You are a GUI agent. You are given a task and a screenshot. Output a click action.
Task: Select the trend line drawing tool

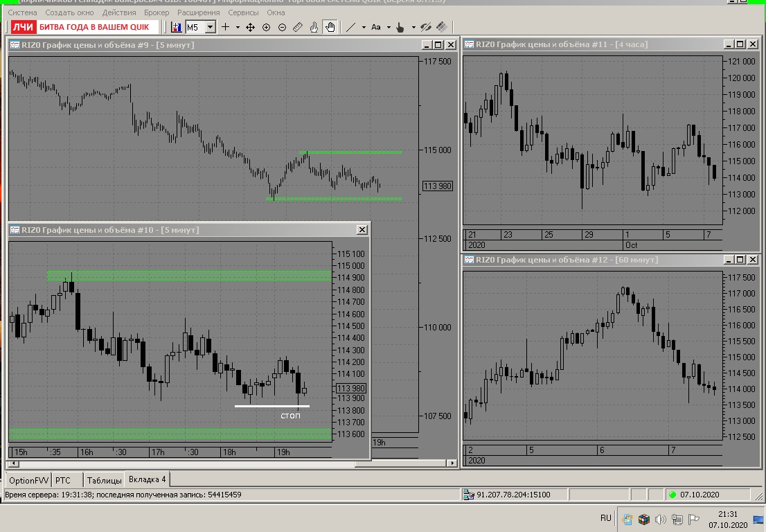(350, 27)
